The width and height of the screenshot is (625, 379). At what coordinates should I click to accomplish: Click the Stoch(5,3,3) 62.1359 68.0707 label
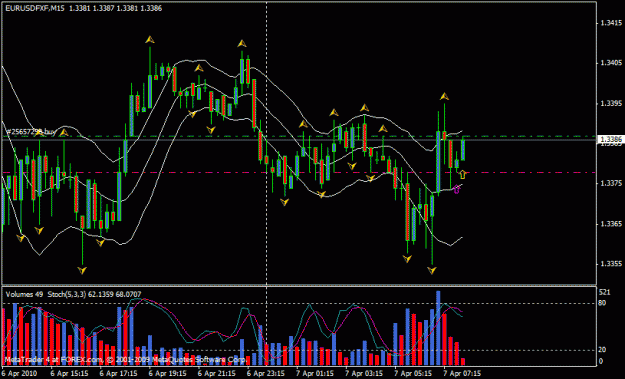click(94, 295)
